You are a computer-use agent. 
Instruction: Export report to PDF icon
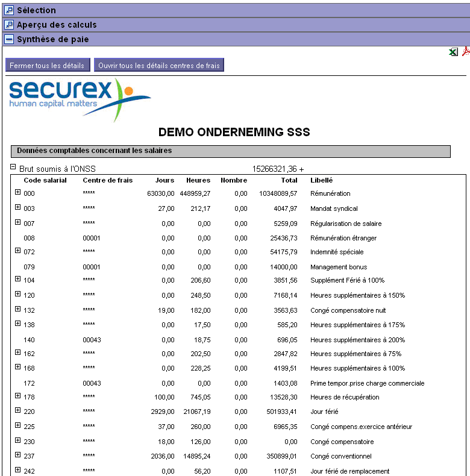(x=466, y=51)
